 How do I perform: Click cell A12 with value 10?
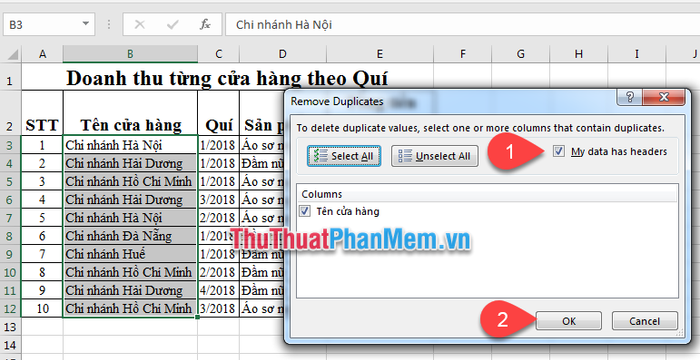(x=42, y=308)
